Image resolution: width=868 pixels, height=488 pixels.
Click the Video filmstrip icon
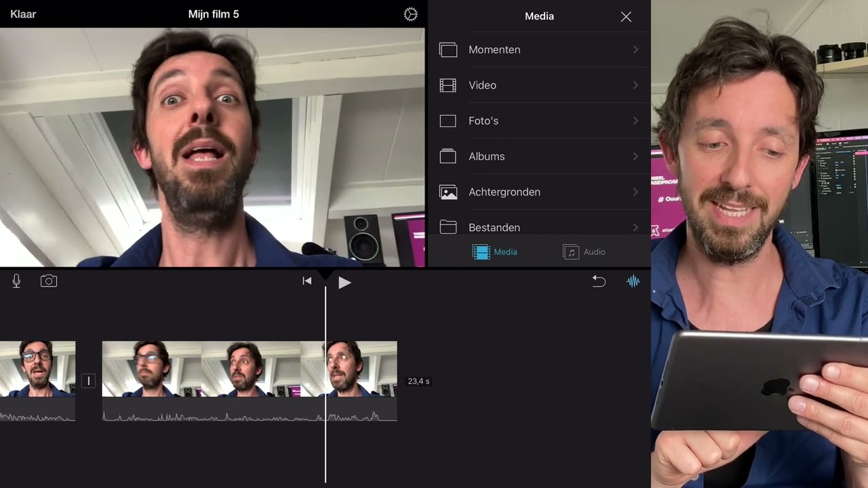coord(448,85)
